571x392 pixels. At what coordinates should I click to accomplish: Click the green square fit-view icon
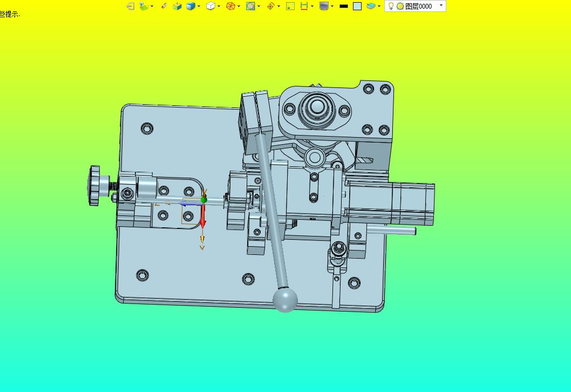tap(290, 6)
